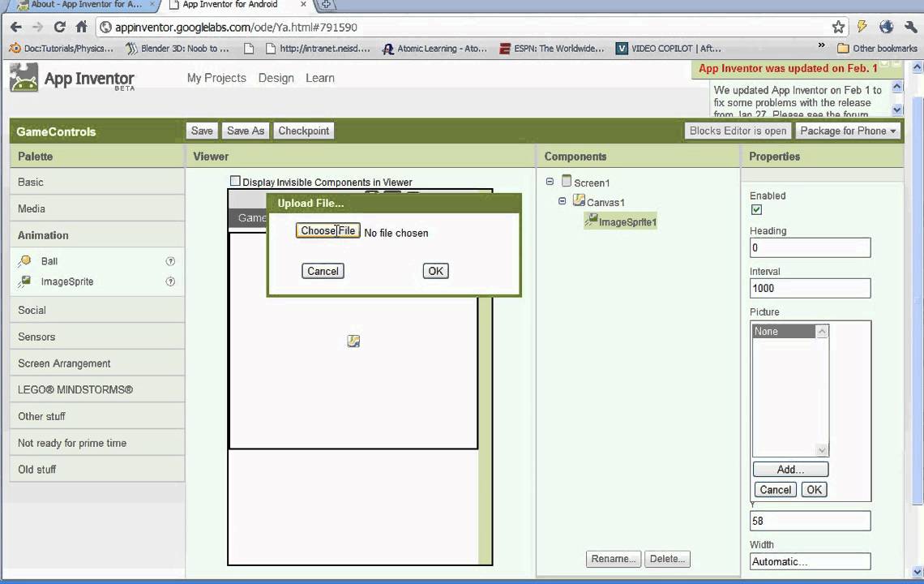Screen dimensions: 924x584
Task: Open Atomic Learning bookmark
Action: (435, 49)
